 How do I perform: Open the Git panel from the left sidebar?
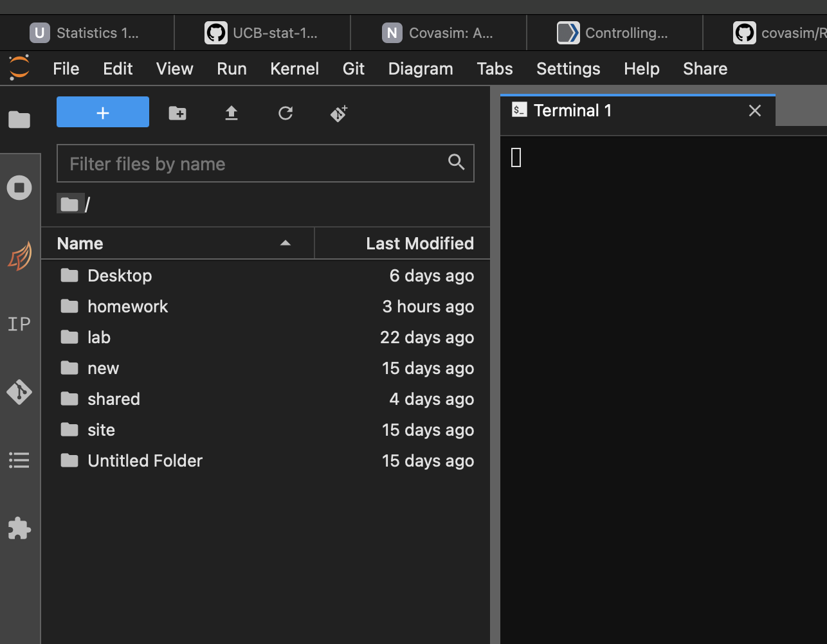click(19, 392)
